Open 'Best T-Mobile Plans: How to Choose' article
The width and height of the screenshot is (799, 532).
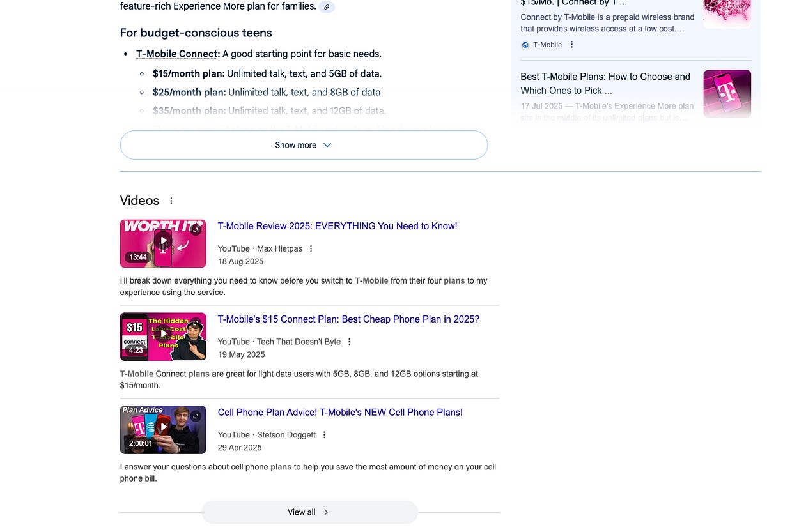click(x=605, y=84)
